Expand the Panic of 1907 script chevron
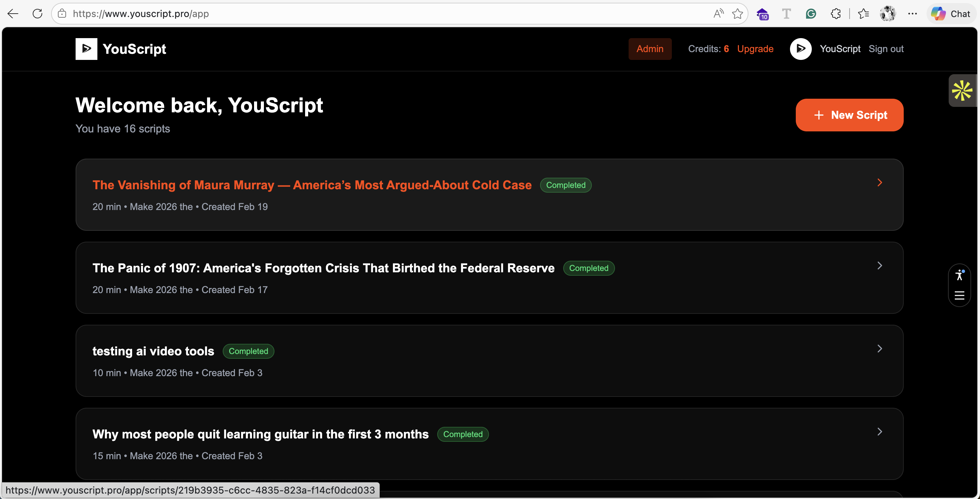This screenshot has width=980, height=499. 879,265
